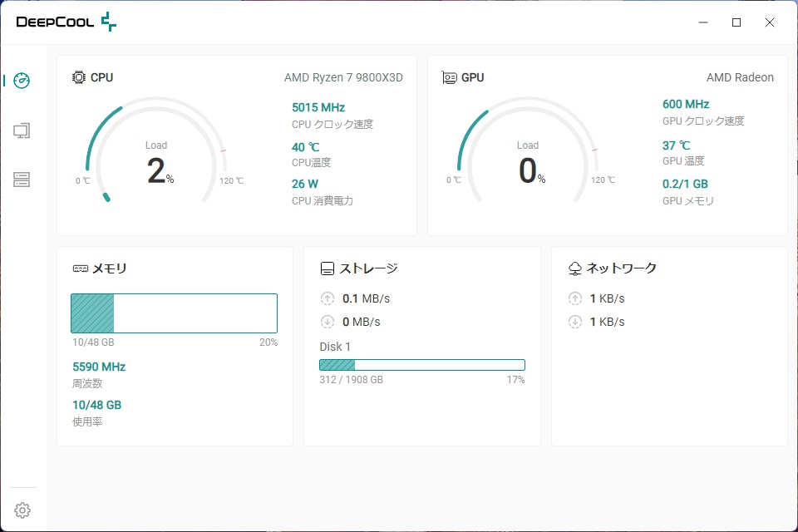Image resolution: width=798 pixels, height=532 pixels.
Task: Open the server rack sidebar page
Action: pyautogui.click(x=22, y=180)
